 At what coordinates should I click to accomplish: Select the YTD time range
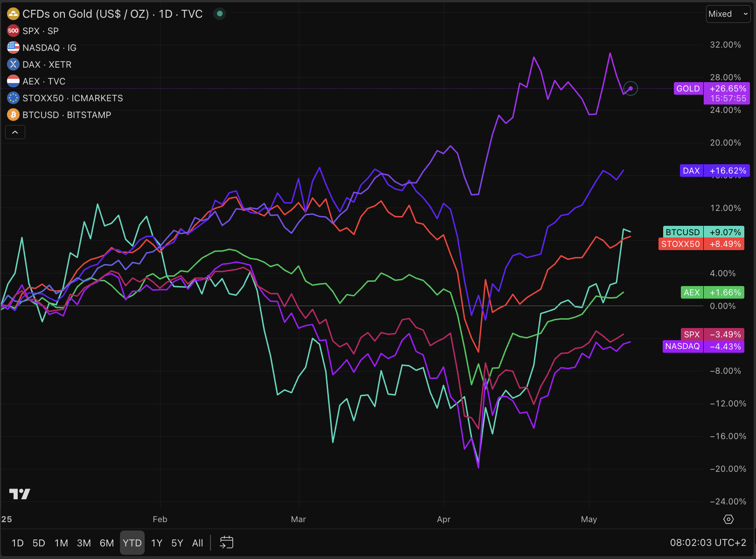(x=132, y=543)
